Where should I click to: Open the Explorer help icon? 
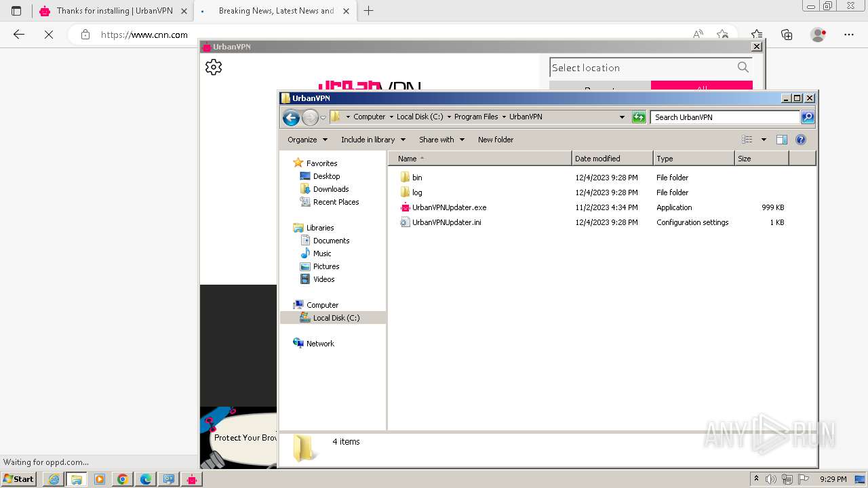pos(801,140)
